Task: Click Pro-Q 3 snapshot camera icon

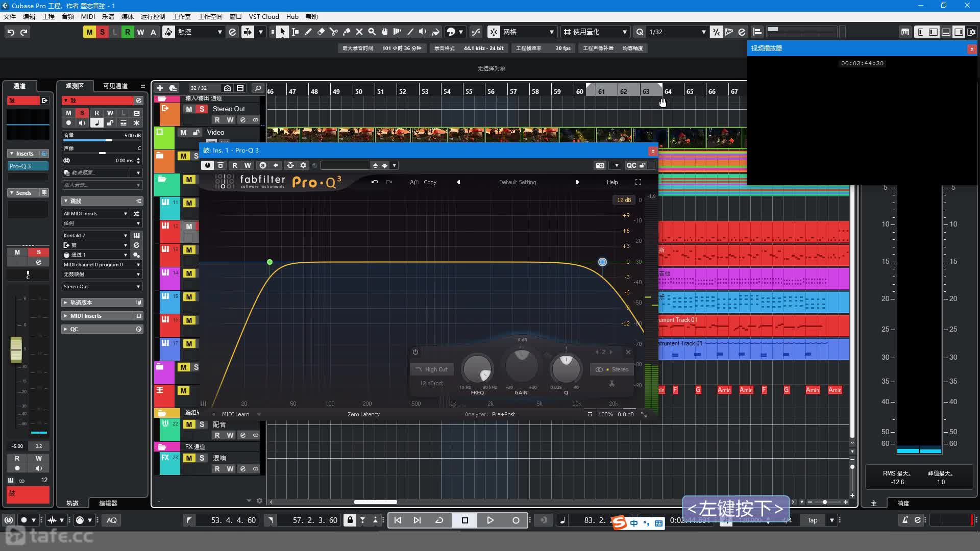Action: click(x=600, y=165)
